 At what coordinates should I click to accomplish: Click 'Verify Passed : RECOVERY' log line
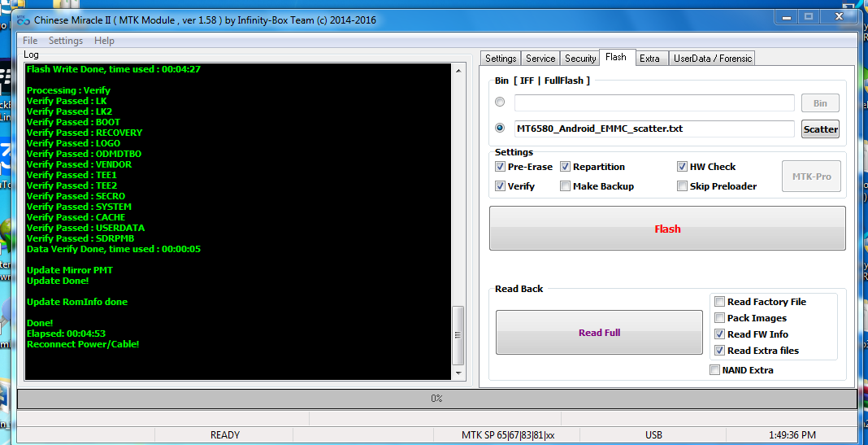pos(85,133)
